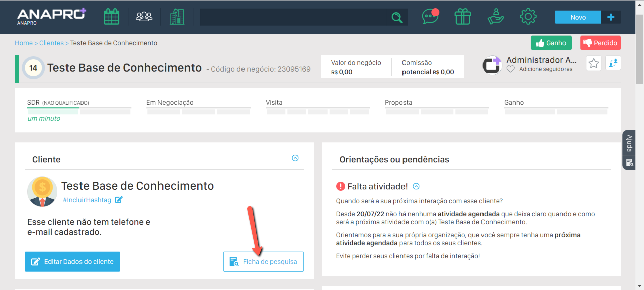Click the search magnifier icon

point(397,18)
